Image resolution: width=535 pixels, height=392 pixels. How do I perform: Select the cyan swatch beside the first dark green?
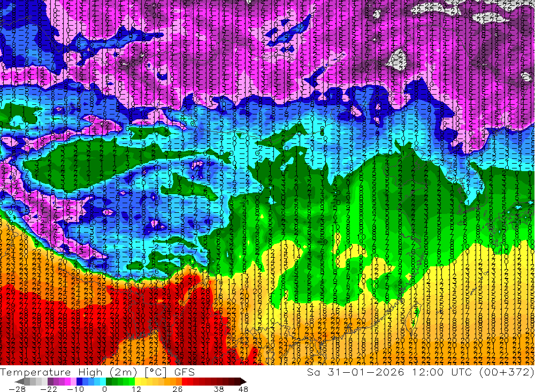tap(103, 381)
